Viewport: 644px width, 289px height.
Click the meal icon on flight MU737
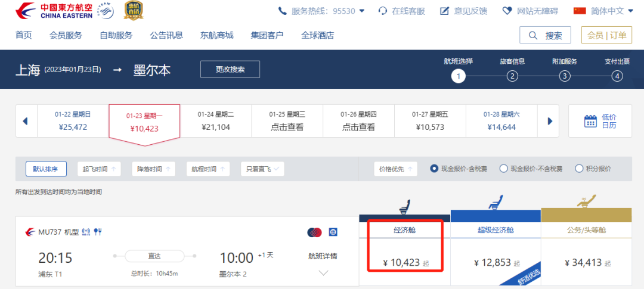point(98,232)
